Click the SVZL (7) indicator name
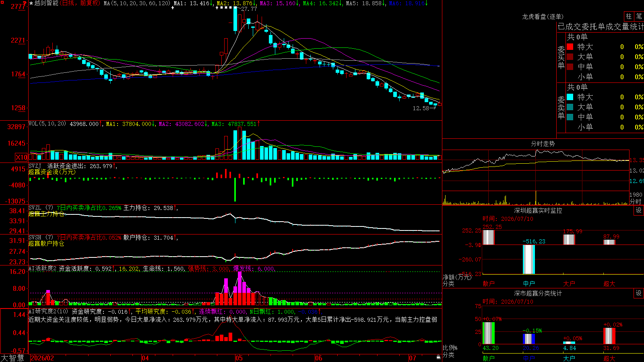Image resolution: width=644 pixels, height=362 pixels. [41, 208]
